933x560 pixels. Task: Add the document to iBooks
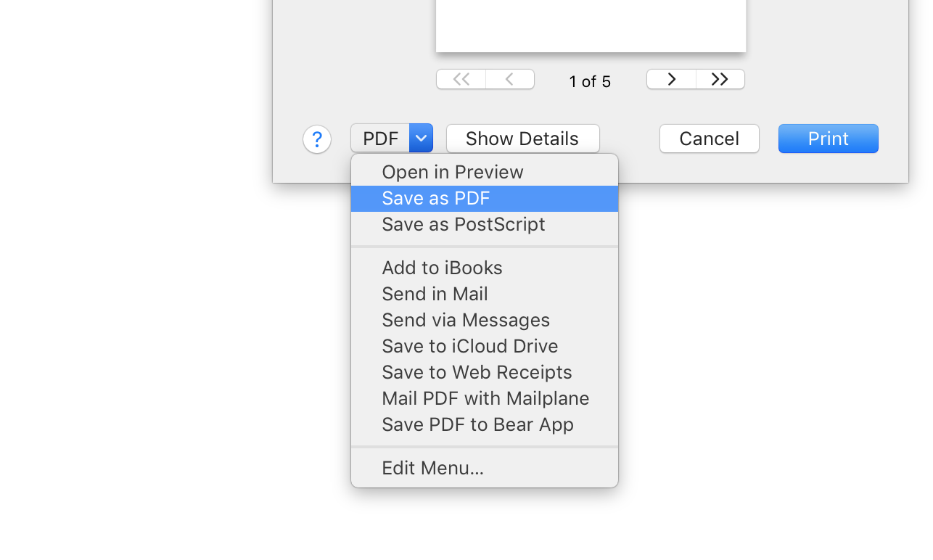click(442, 268)
